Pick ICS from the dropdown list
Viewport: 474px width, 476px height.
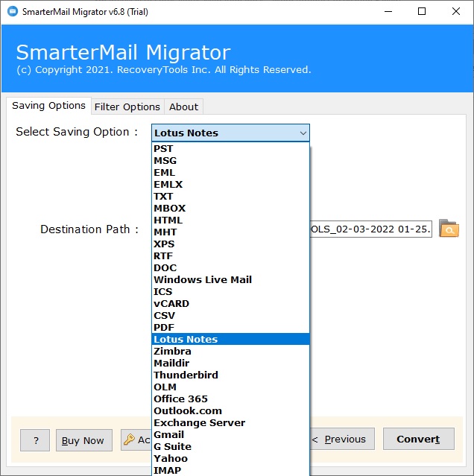pyautogui.click(x=230, y=291)
